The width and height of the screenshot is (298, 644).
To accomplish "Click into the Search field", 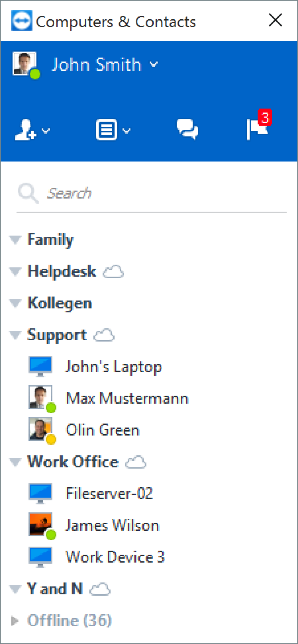I will coord(165,193).
